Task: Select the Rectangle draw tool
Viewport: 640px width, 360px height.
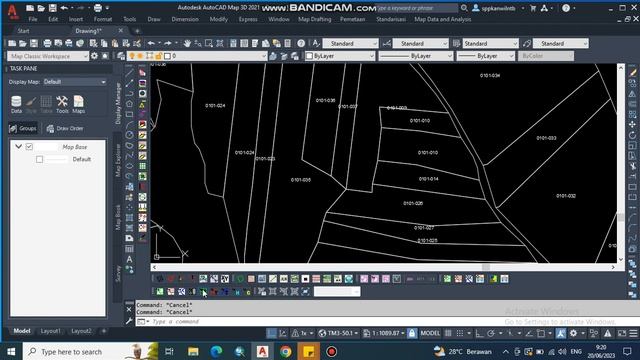Action: tap(129, 114)
